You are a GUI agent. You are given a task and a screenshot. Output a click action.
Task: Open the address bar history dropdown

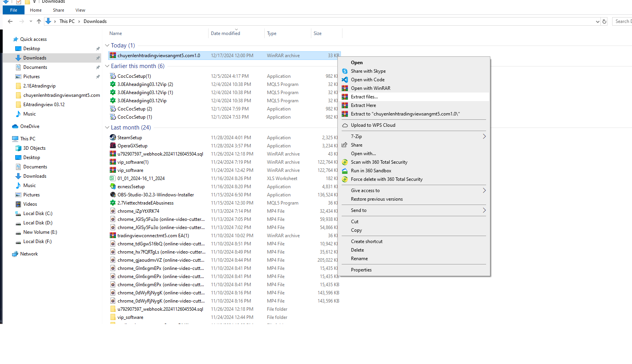(x=597, y=21)
